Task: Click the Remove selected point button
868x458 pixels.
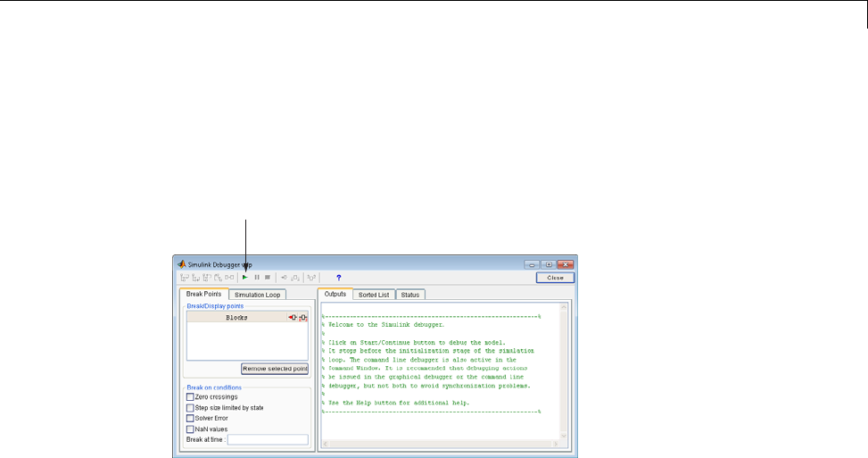Action: coord(275,369)
